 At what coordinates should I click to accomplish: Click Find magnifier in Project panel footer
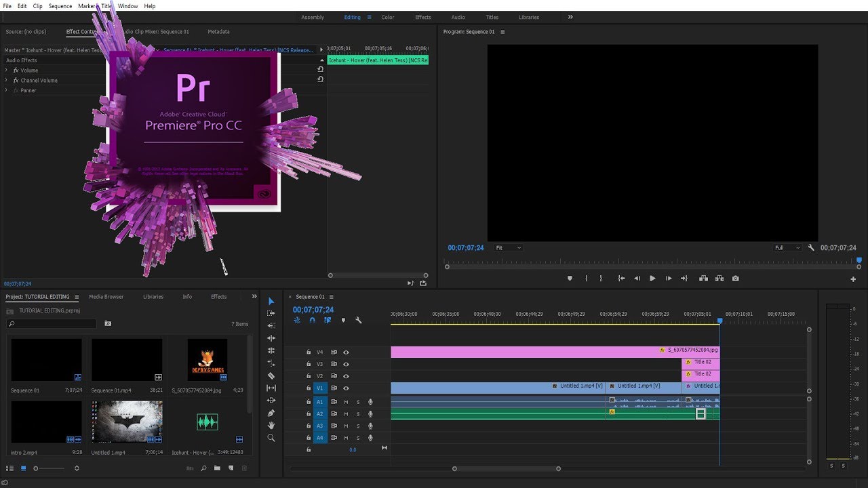coord(203,468)
